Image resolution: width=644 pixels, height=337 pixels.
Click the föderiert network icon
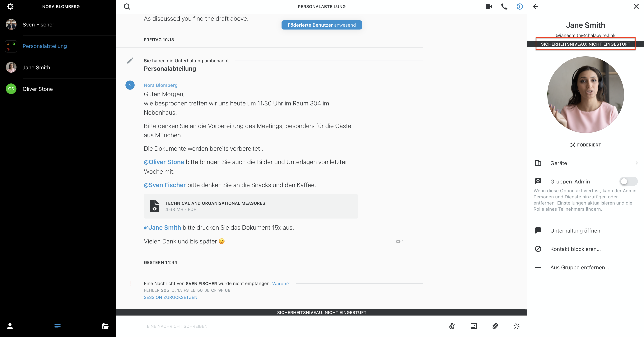point(572,145)
